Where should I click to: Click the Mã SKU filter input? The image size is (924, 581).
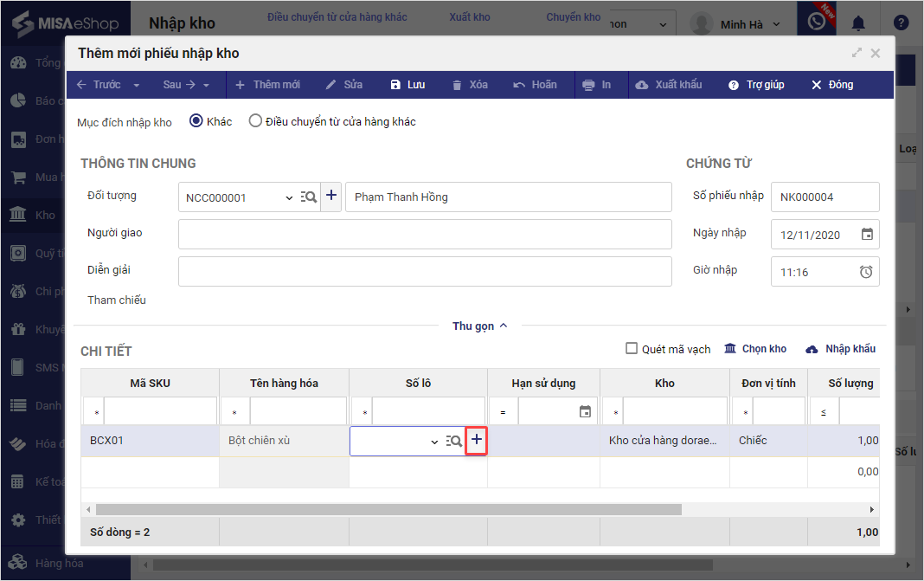(x=160, y=411)
